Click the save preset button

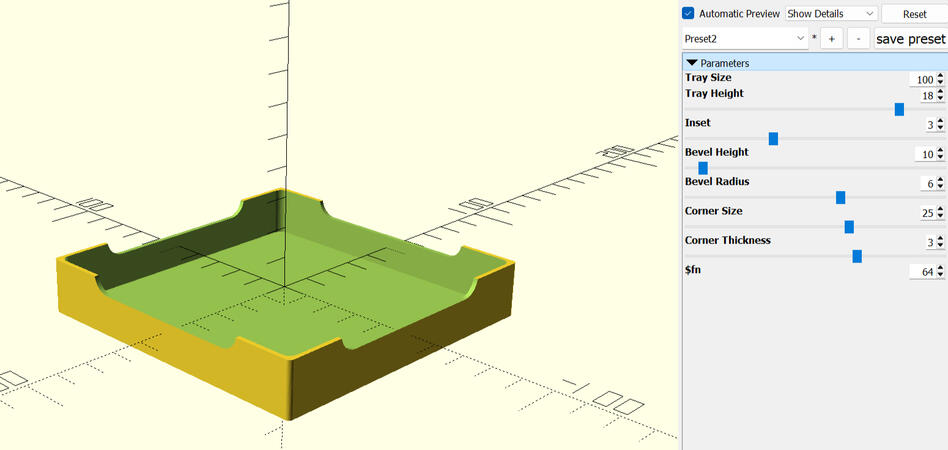(910, 39)
